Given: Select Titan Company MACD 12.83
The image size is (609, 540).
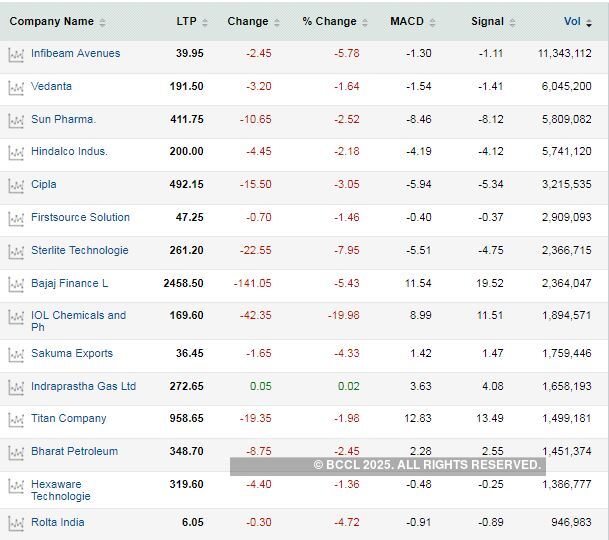Looking at the screenshot, I should click(418, 418).
